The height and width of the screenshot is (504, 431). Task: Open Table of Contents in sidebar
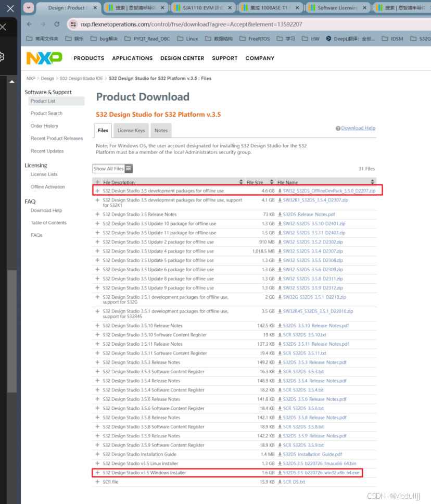[48, 222]
